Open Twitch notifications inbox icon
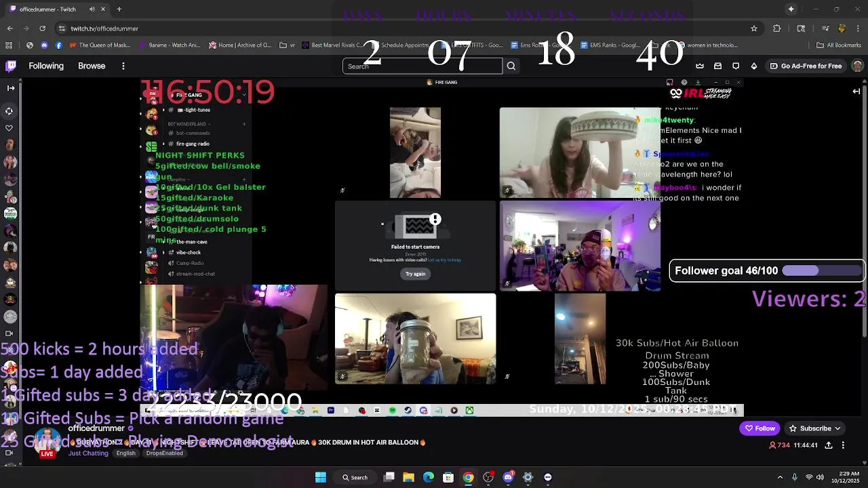 point(717,66)
